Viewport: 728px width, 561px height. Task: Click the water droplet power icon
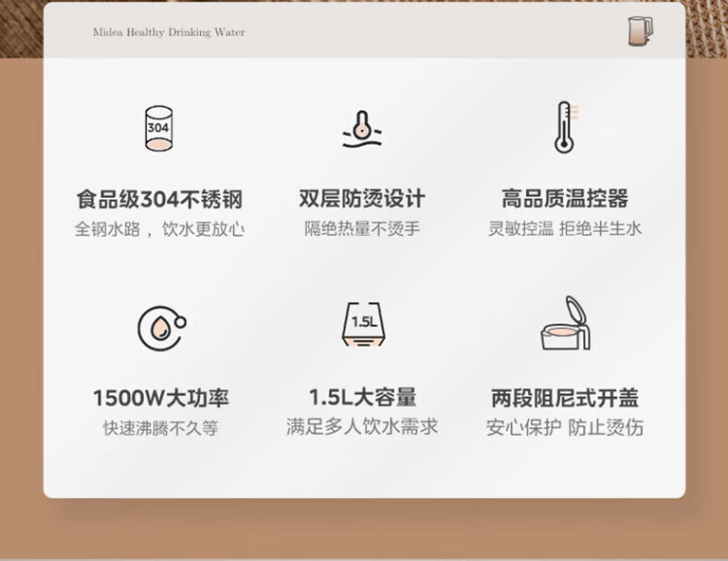click(x=161, y=328)
